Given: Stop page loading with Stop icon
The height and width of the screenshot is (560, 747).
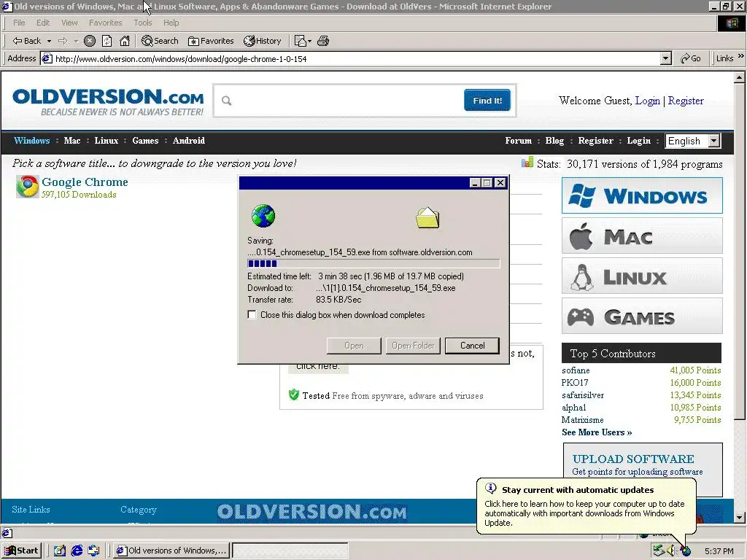Looking at the screenshot, I should click(x=90, y=41).
